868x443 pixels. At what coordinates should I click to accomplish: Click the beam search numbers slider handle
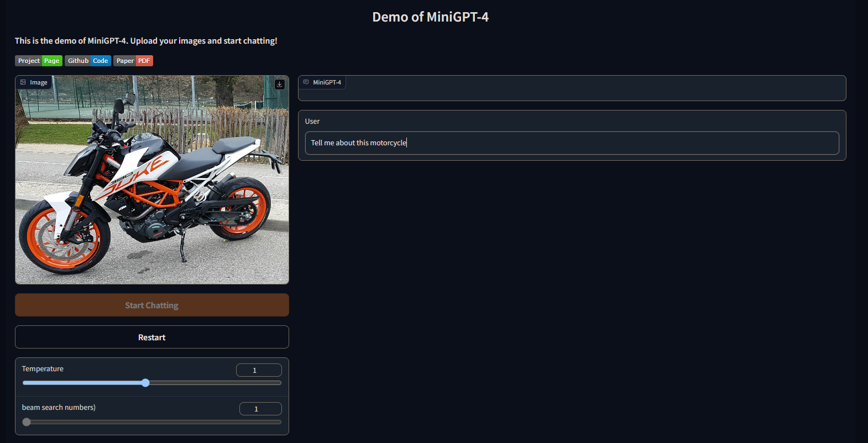(27, 422)
